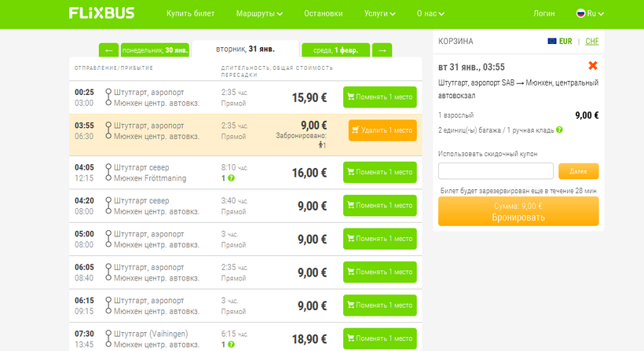Click the Russian flag language icon
The height and width of the screenshot is (351, 644).
[x=581, y=13]
